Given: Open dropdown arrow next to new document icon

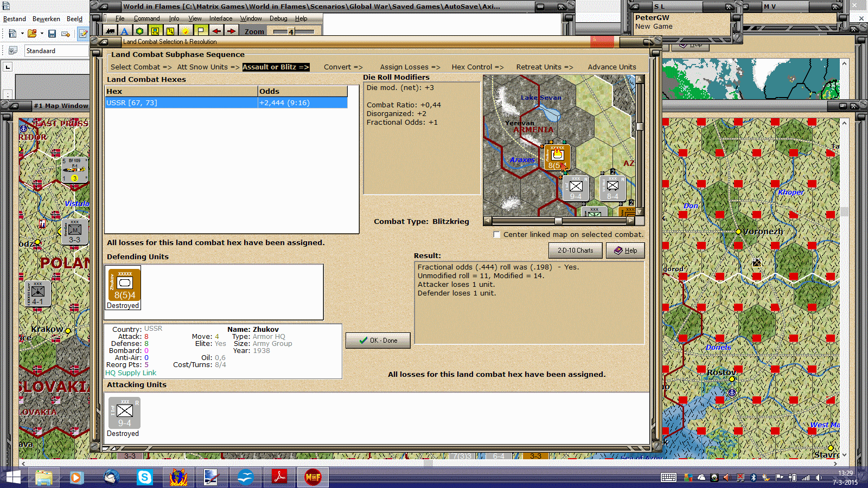Looking at the screenshot, I should click(22, 34).
